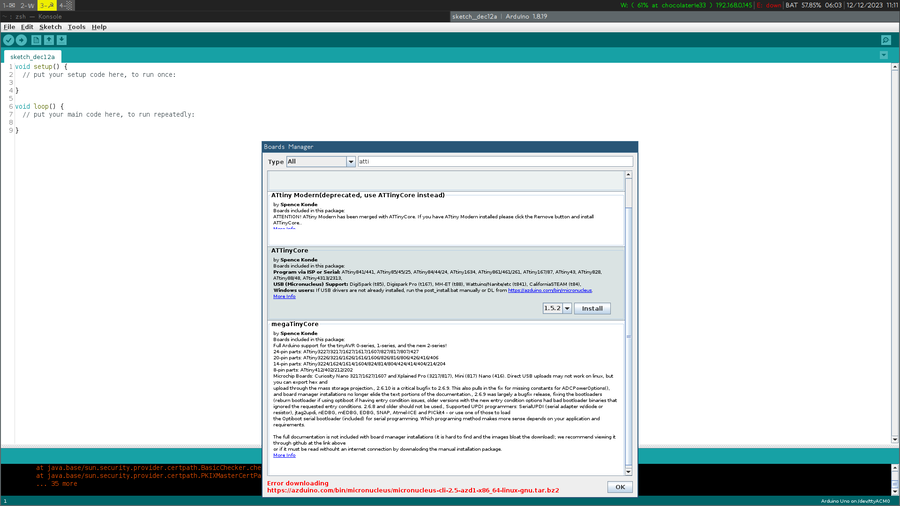This screenshot has height=506, width=900.
Task: Click Install for ATTinyCore
Action: pos(592,309)
